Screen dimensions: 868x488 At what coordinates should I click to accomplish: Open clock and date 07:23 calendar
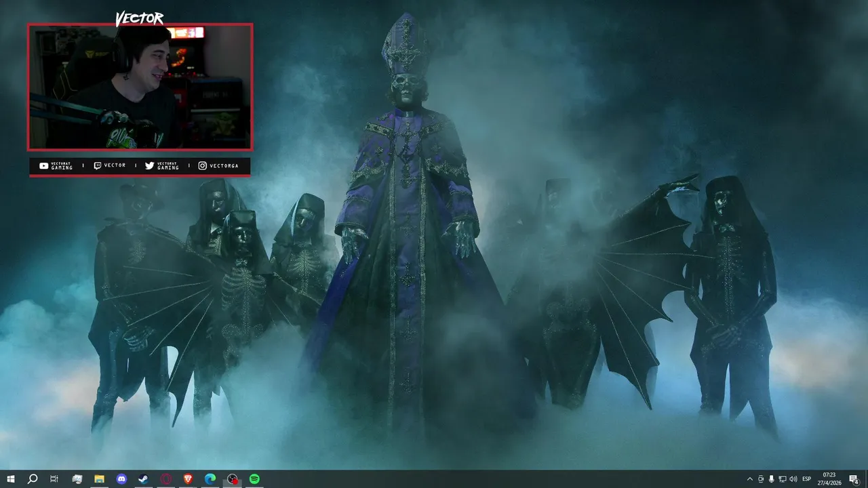829,479
